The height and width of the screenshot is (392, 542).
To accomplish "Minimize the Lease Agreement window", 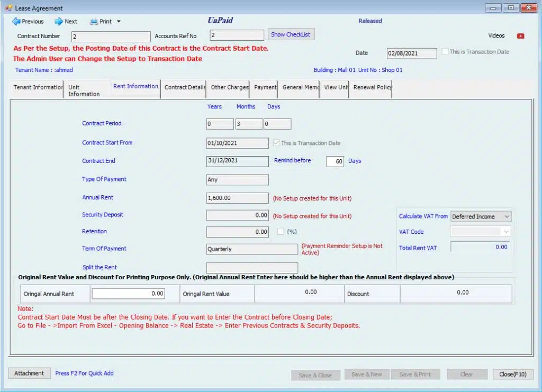I will click(x=493, y=7).
